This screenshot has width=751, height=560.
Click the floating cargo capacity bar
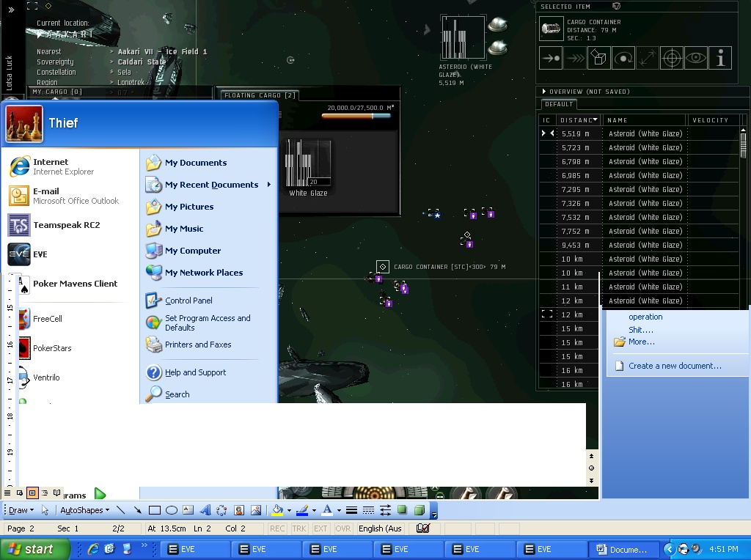[356, 115]
